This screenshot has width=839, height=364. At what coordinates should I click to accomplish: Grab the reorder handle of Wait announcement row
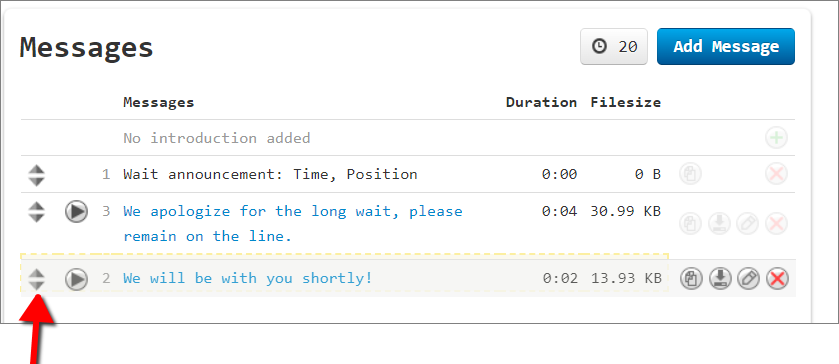click(36, 175)
